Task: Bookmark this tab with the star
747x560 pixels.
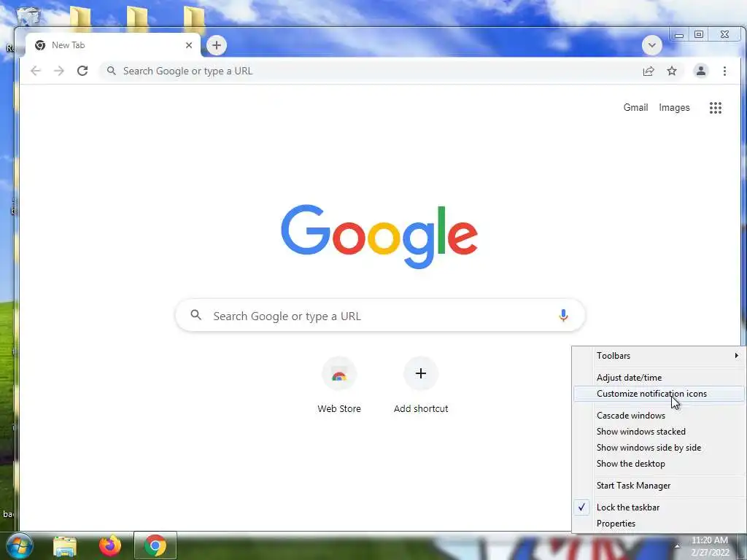Action: tap(672, 71)
